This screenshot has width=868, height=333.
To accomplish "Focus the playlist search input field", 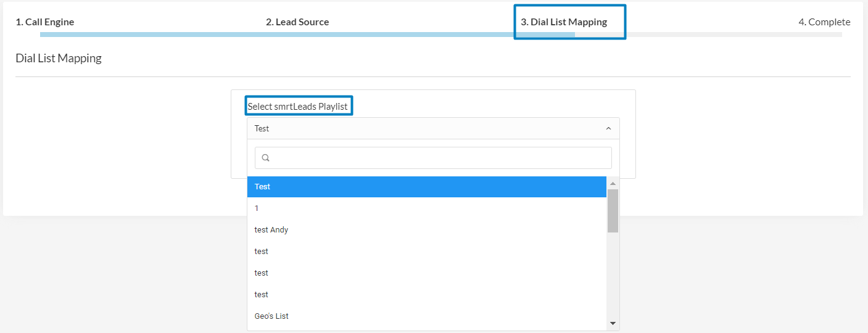I will 439,158.
